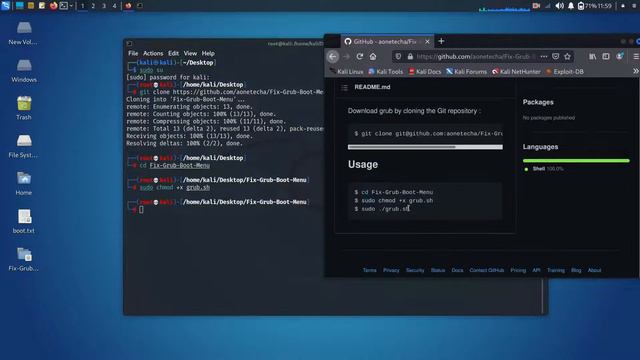Select the Windows drive desktop icon
The width and height of the screenshot is (640, 360).
pos(24,70)
